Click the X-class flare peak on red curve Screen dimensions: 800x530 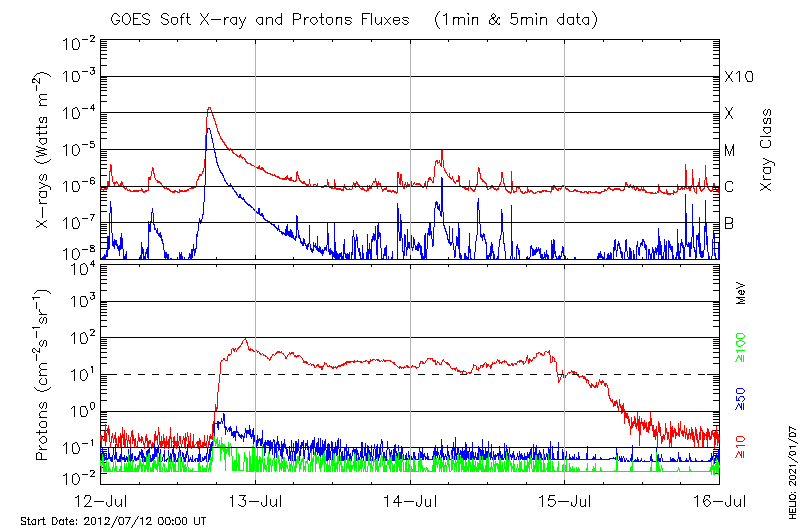click(x=209, y=108)
